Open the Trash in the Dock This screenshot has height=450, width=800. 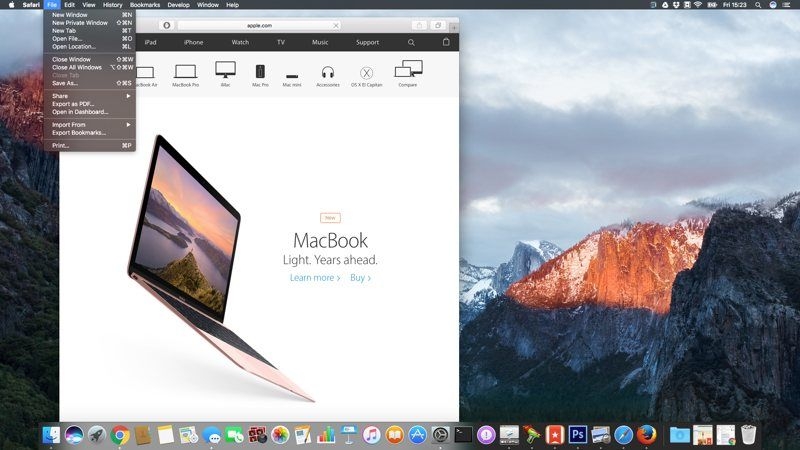[748, 435]
